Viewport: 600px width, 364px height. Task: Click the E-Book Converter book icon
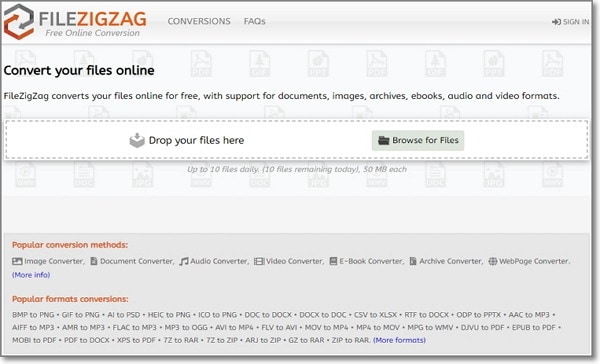(333, 261)
